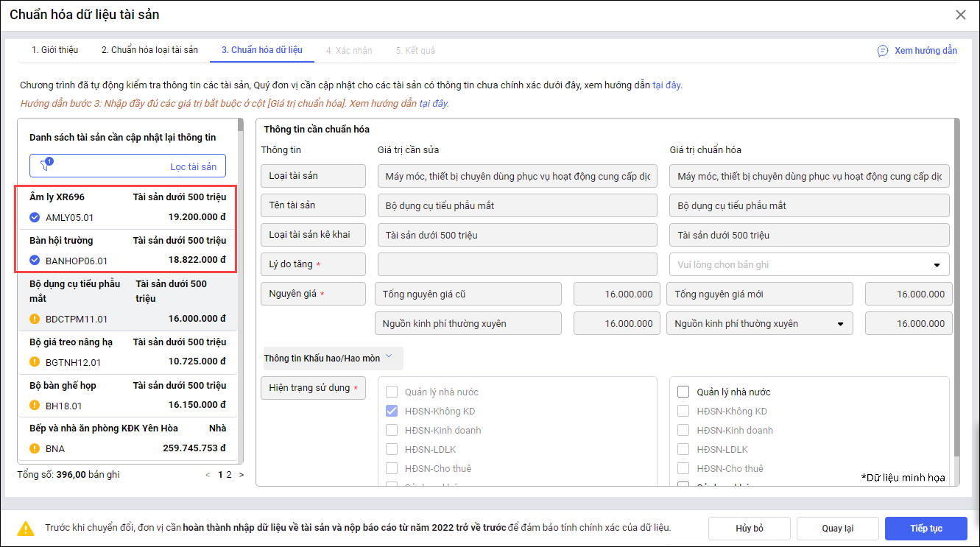Click orange warning icon beside BH18.01
980x547 pixels.
(x=35, y=405)
